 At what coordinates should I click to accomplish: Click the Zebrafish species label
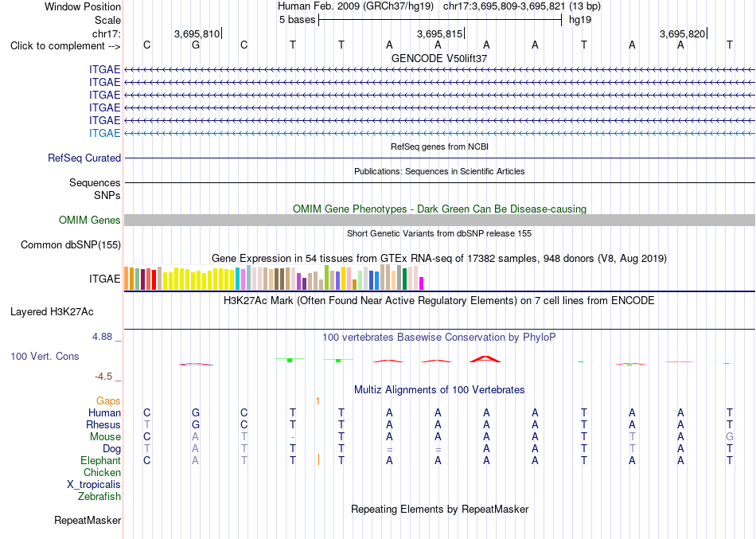point(99,496)
